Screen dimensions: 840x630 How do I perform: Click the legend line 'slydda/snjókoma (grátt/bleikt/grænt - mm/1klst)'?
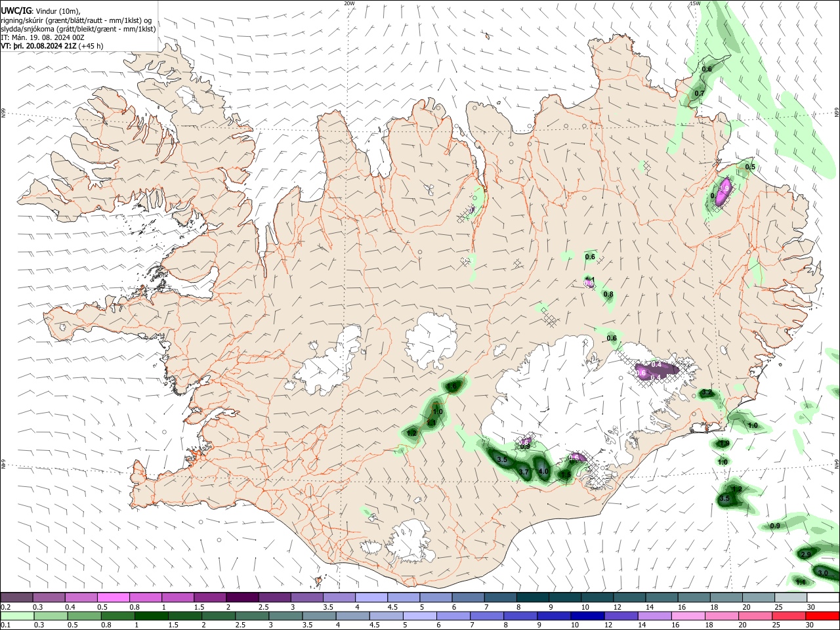pos(78,29)
